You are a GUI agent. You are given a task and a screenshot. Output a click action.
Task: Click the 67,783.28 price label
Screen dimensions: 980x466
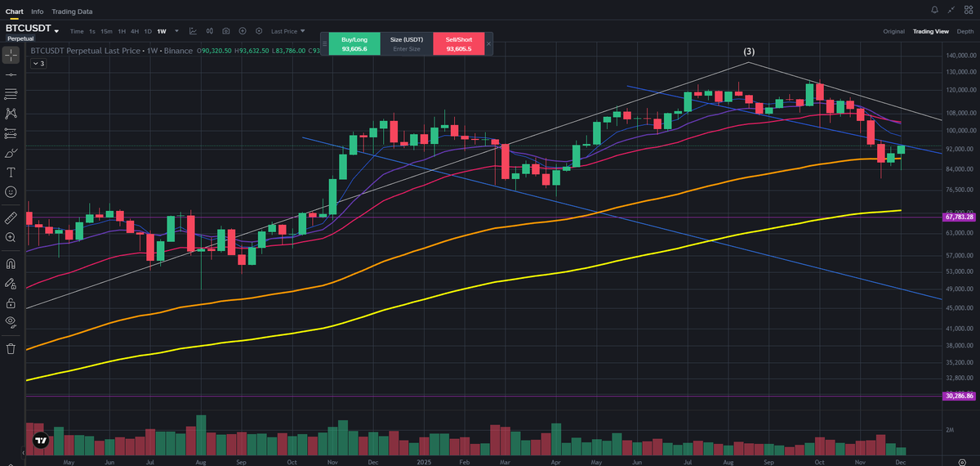click(x=959, y=217)
